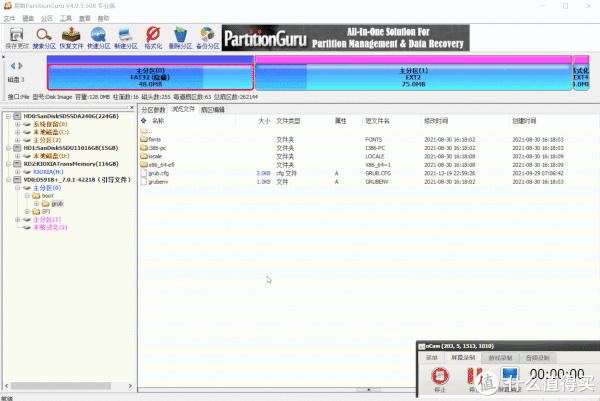600x401 pixels.
Task: Close the disk map bar with small x
Action: [3, 57]
